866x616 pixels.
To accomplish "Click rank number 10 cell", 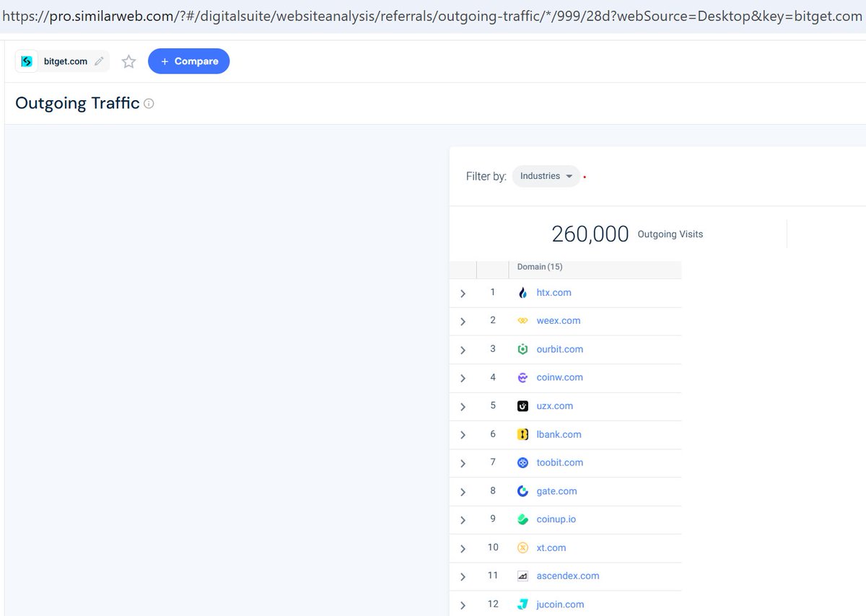I will 493,547.
